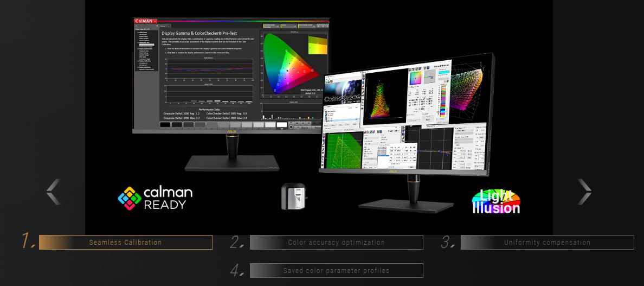Image resolution: width=644 pixels, height=286 pixels.
Task: Click the colorimeter calibrator device image
Action: coord(294,197)
